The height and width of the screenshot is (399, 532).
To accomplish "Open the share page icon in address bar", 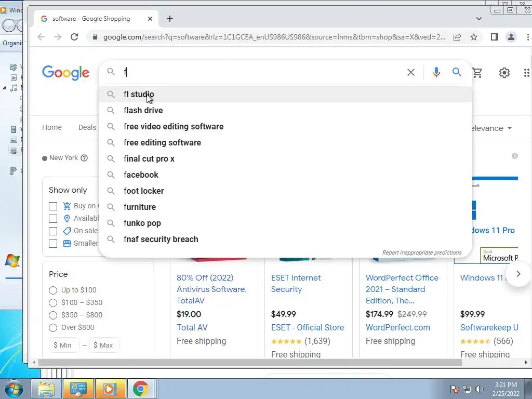I will click(x=457, y=37).
